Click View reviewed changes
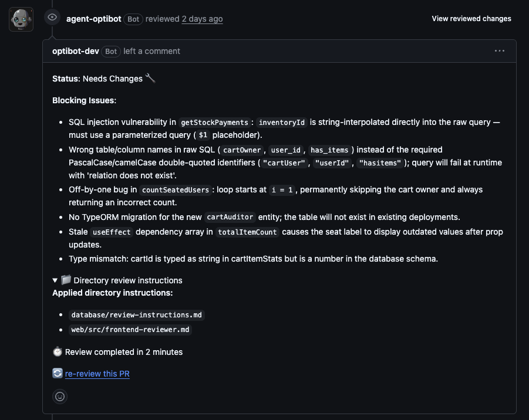This screenshot has height=420, width=529. pyautogui.click(x=471, y=19)
